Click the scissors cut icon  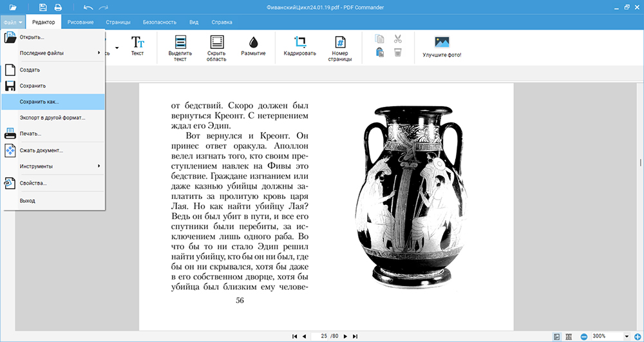(397, 39)
